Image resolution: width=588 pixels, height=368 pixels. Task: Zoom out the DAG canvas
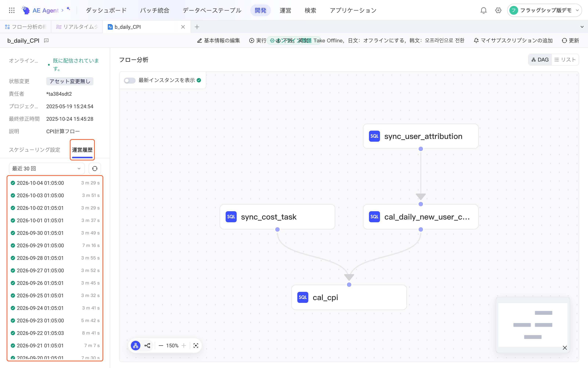[161, 346]
